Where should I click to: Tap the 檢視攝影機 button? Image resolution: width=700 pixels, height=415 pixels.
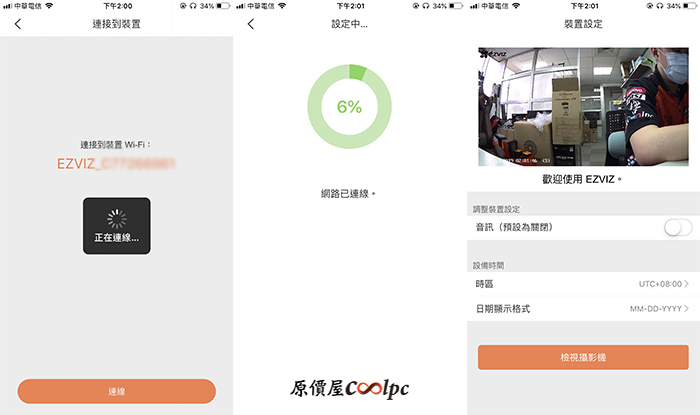click(583, 357)
